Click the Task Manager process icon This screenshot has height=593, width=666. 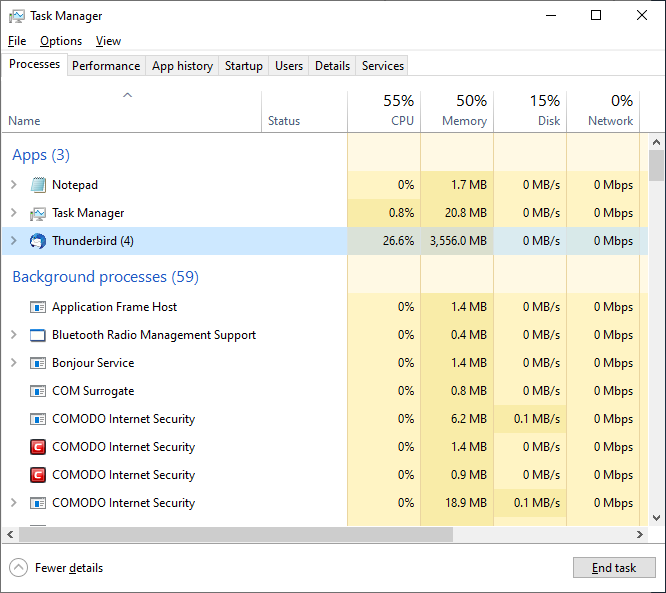pos(38,213)
